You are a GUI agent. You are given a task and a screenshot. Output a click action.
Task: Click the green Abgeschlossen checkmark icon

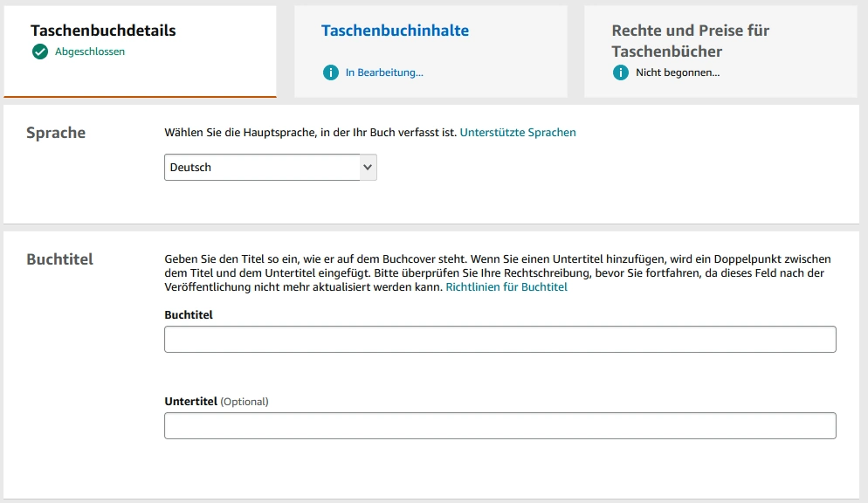tap(39, 52)
